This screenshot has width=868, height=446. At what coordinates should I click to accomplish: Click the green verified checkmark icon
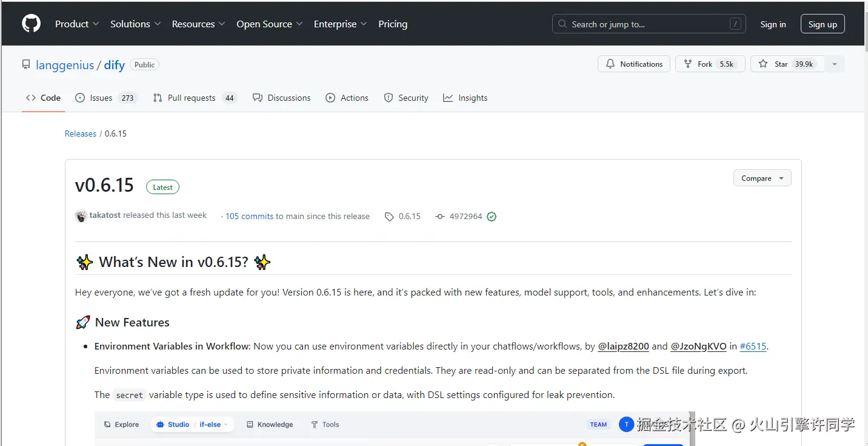tap(492, 217)
